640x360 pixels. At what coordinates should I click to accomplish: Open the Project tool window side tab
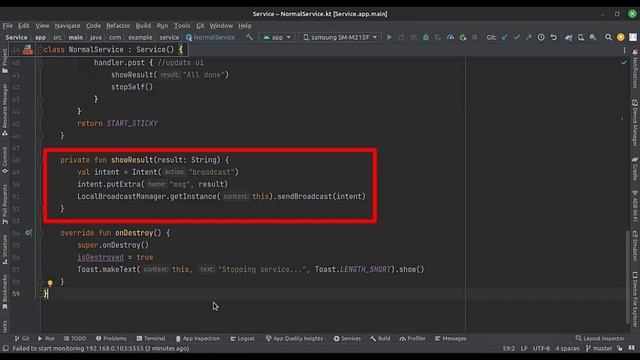(5, 61)
